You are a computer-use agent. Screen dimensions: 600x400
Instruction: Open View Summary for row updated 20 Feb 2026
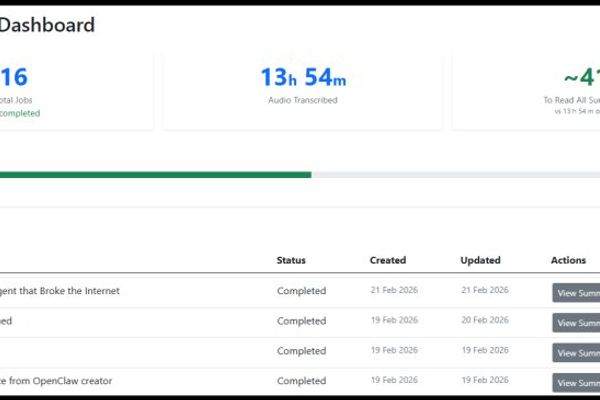point(576,323)
